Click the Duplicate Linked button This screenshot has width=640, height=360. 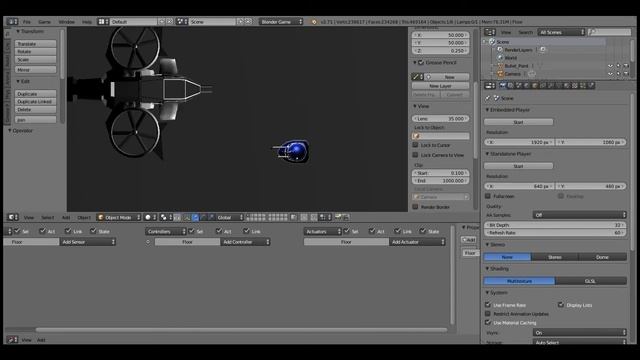pos(36,102)
